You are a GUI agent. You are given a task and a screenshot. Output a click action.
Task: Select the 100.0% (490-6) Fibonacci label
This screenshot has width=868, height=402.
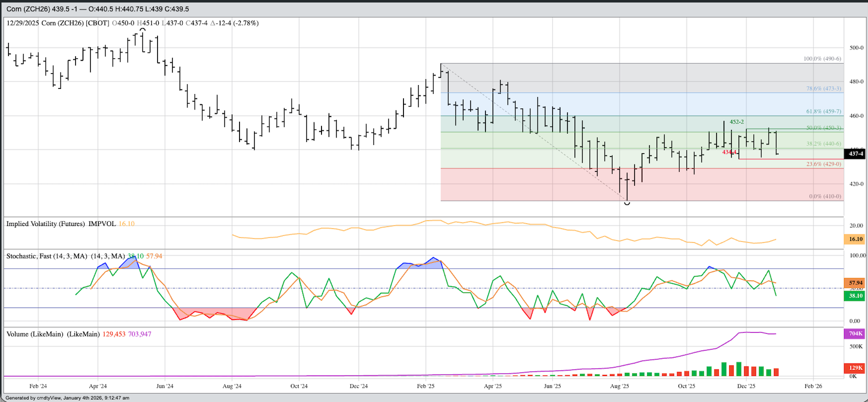822,58
